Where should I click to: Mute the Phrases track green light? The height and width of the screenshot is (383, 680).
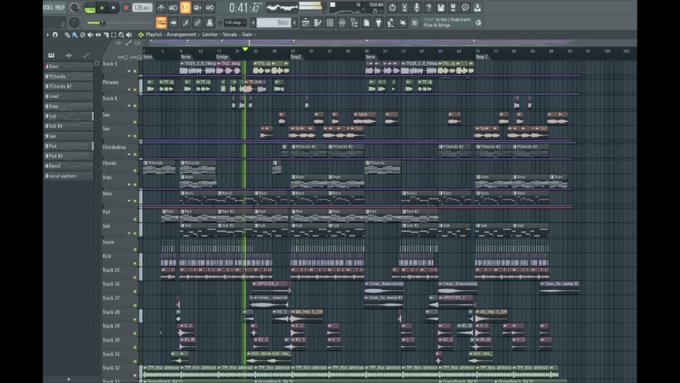(135, 90)
